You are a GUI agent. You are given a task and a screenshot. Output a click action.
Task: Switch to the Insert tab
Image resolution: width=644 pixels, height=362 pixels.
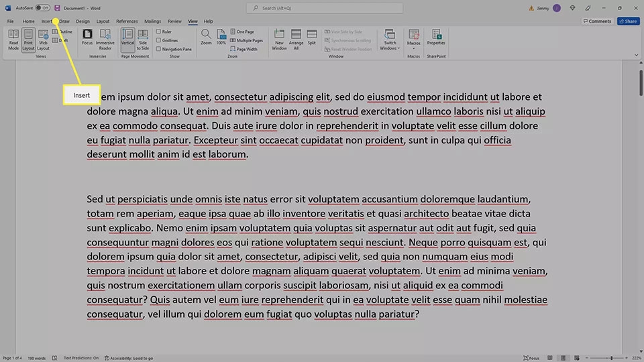[x=47, y=21]
